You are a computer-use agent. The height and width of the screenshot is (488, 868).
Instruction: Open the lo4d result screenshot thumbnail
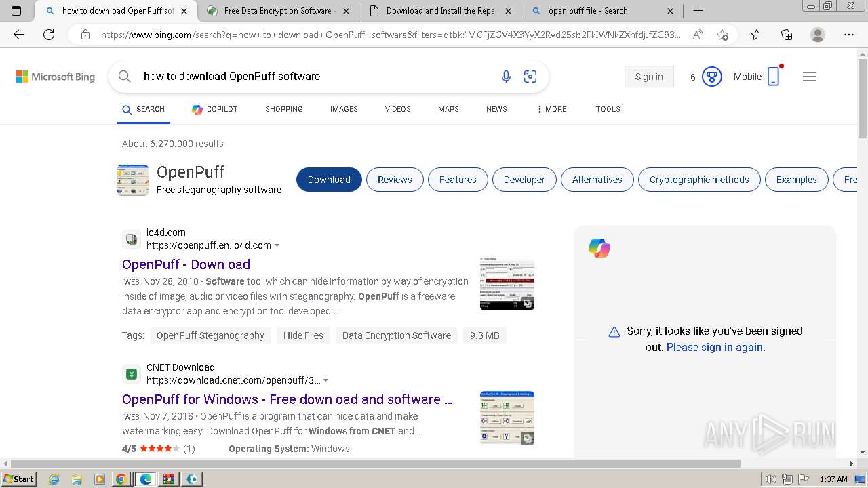507,283
